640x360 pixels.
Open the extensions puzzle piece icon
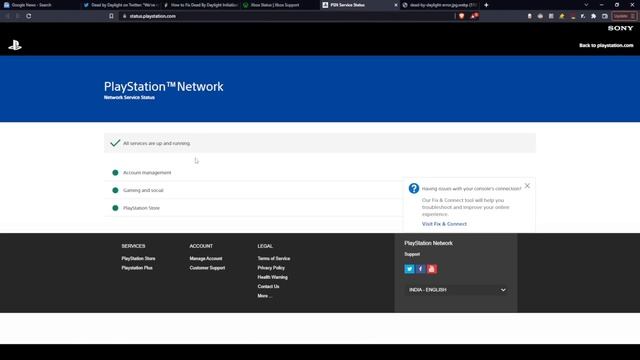(x=593, y=16)
